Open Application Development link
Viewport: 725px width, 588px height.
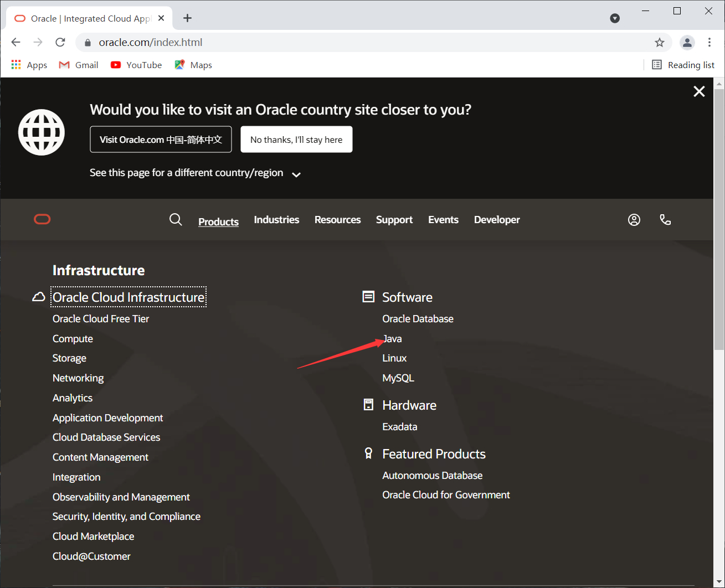click(x=108, y=418)
